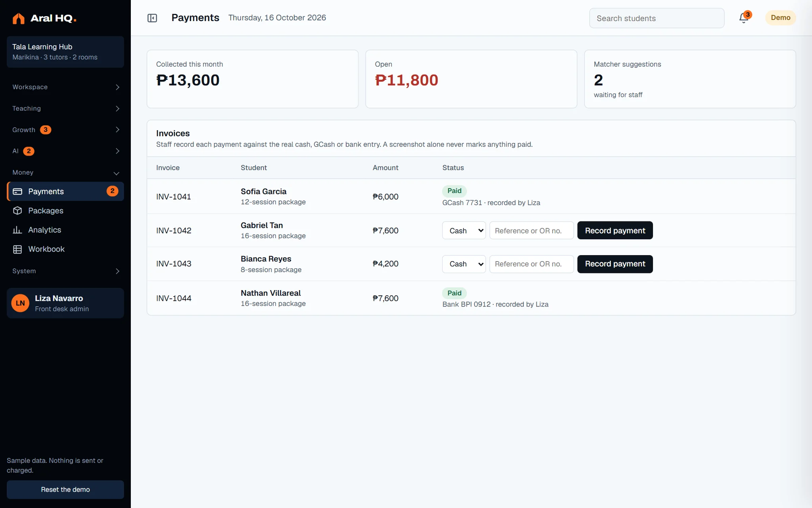The image size is (812, 508).
Task: Open the Analytics page
Action: [x=65, y=230]
